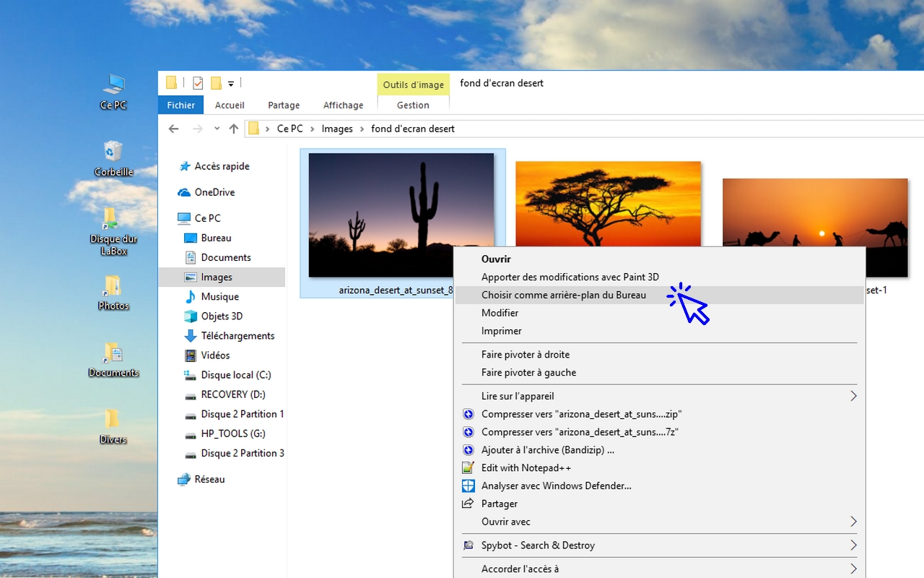Screen dimensions: 924x578
Task: Open the quick access toolbar customize dropdown
Action: (231, 83)
